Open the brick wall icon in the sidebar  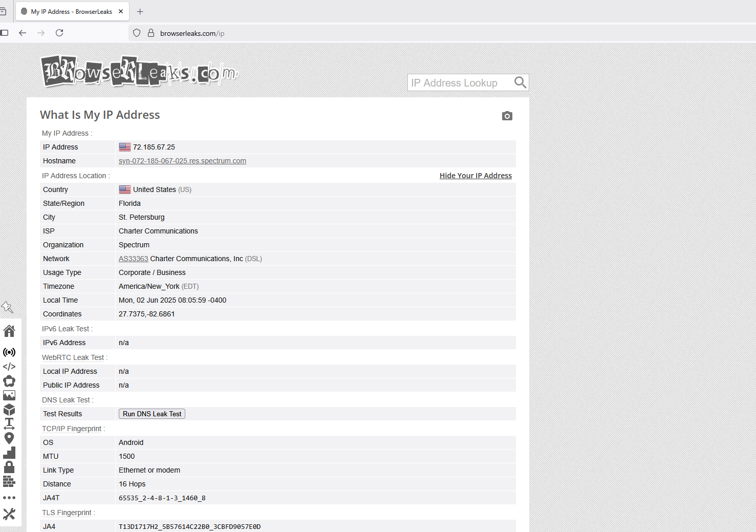(x=9, y=481)
